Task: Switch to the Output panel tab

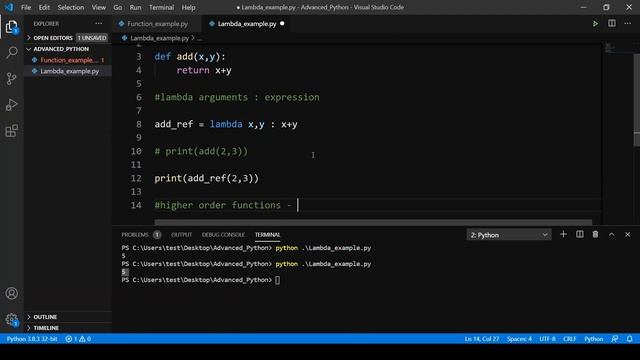Action: [x=181, y=235]
